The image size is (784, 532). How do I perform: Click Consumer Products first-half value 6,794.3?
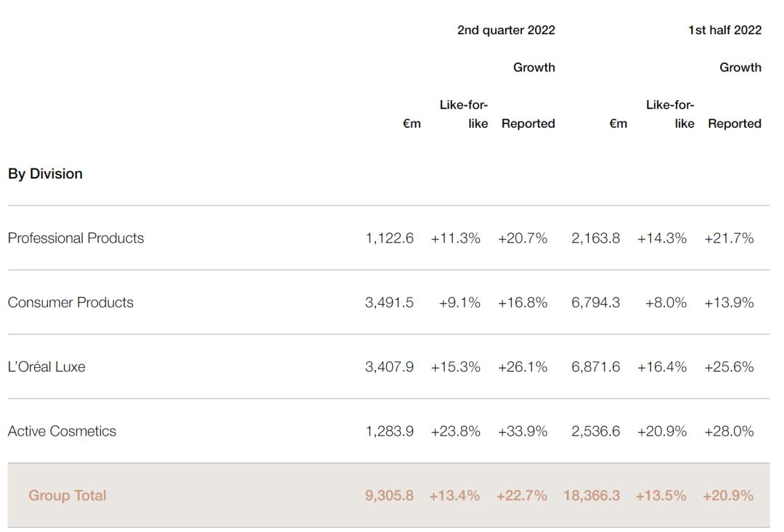point(595,303)
